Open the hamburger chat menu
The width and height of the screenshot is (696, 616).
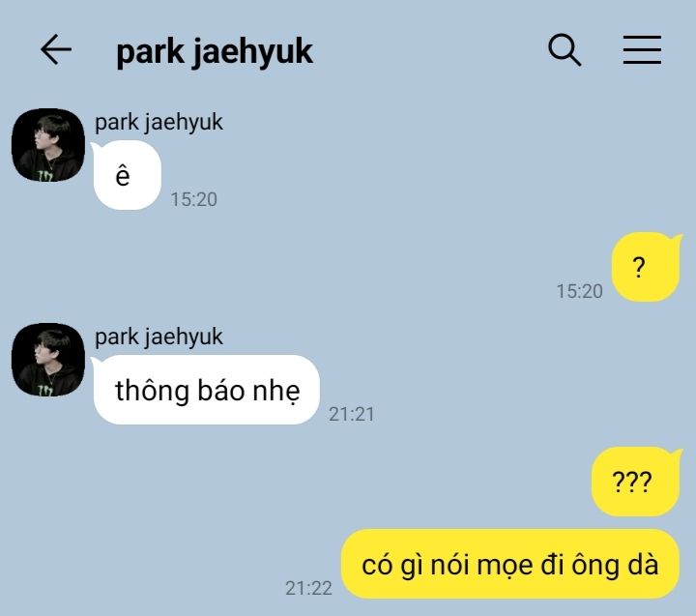(x=642, y=49)
